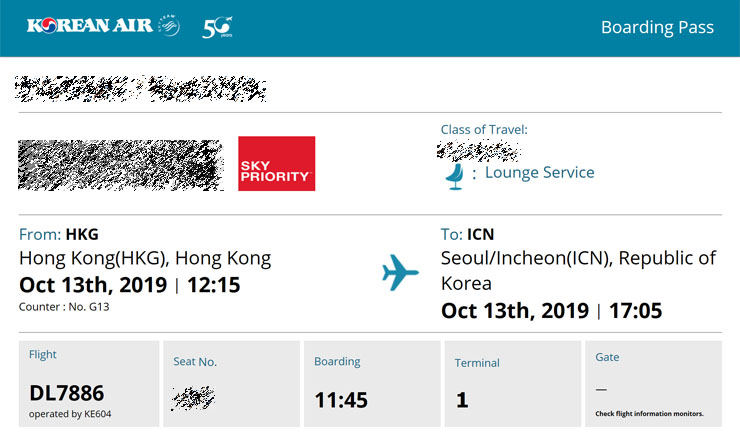Click the Class of Travel label
The height and width of the screenshot is (432, 740).
(x=484, y=129)
